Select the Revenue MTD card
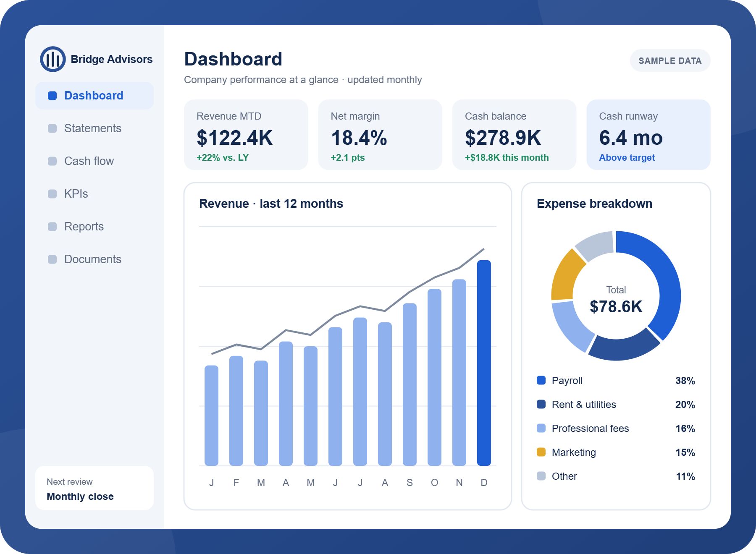 pyautogui.click(x=246, y=135)
